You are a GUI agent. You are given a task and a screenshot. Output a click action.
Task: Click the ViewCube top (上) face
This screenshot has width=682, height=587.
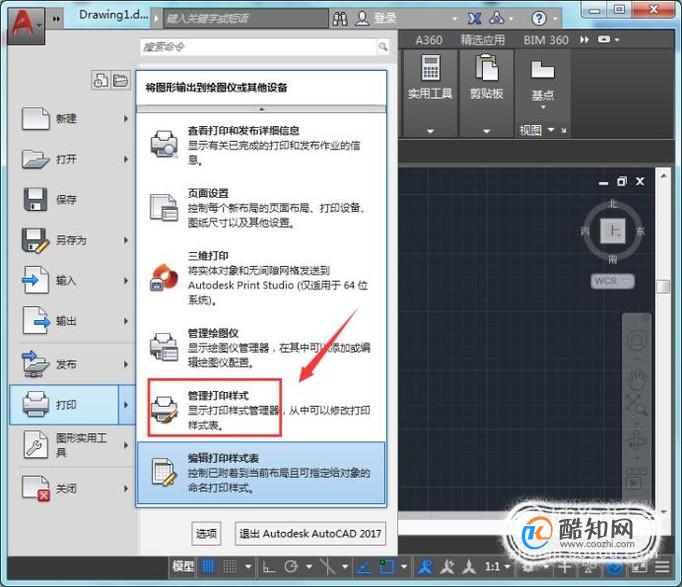pyautogui.click(x=612, y=230)
